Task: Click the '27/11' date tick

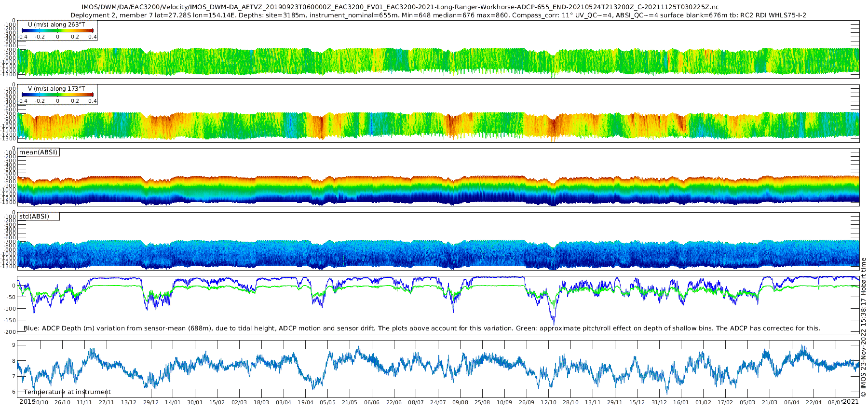Action: [x=107, y=402]
